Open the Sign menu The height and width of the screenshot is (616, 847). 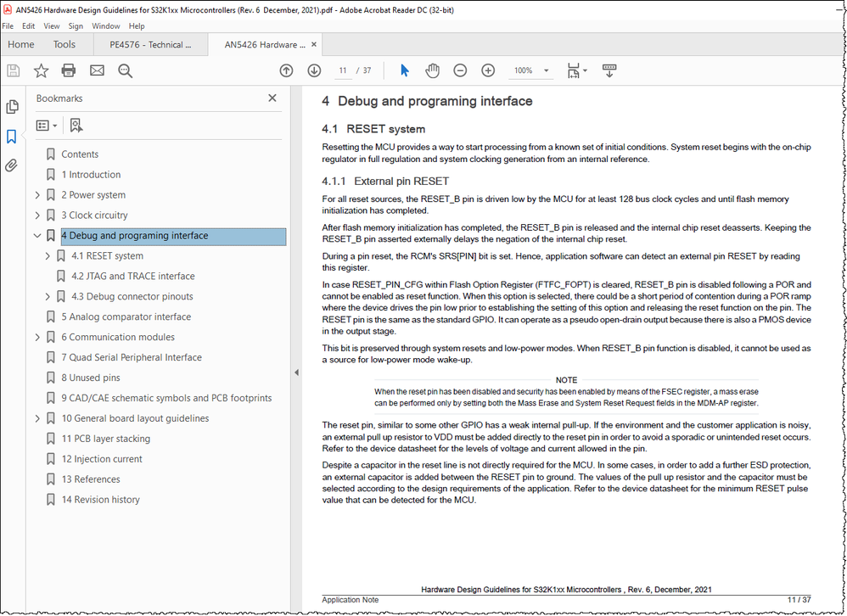(76, 26)
